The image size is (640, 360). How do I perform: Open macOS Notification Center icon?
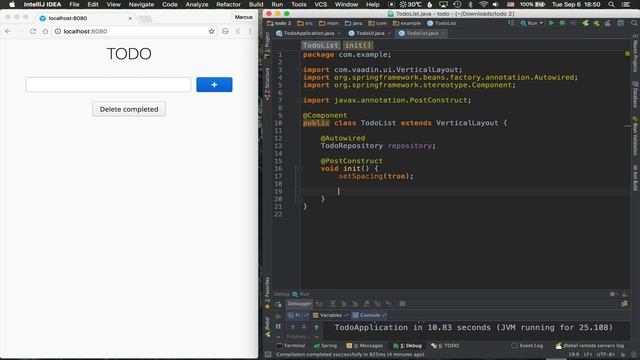pos(626,4)
